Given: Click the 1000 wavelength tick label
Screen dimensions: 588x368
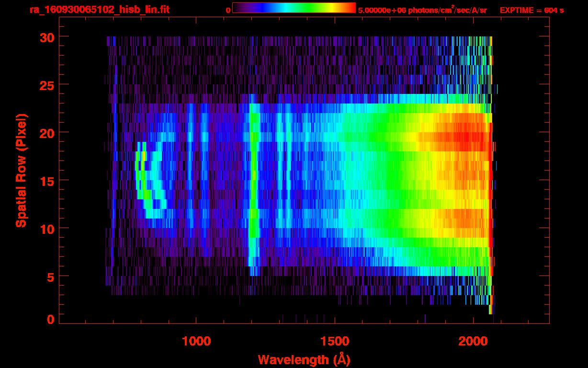Looking at the screenshot, I should (x=196, y=341).
